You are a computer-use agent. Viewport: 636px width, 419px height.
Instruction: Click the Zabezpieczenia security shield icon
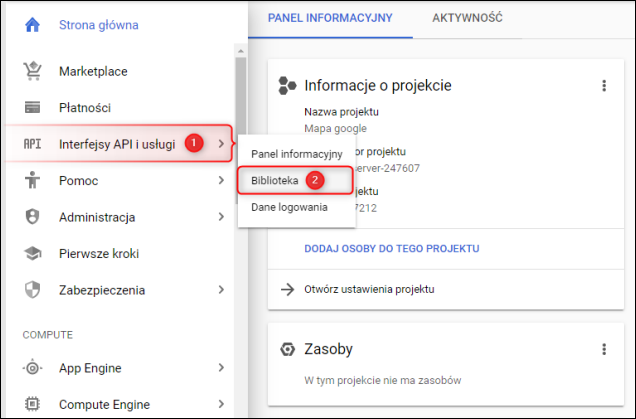32,290
